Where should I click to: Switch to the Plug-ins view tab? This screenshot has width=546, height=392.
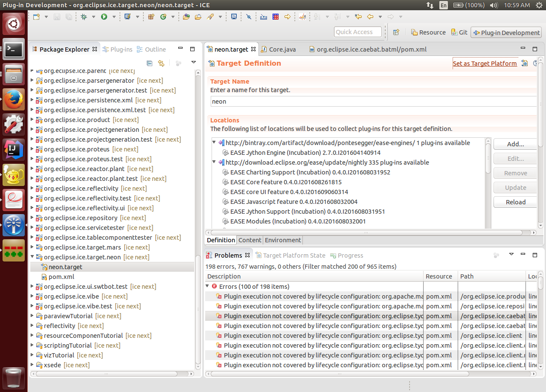(118, 49)
